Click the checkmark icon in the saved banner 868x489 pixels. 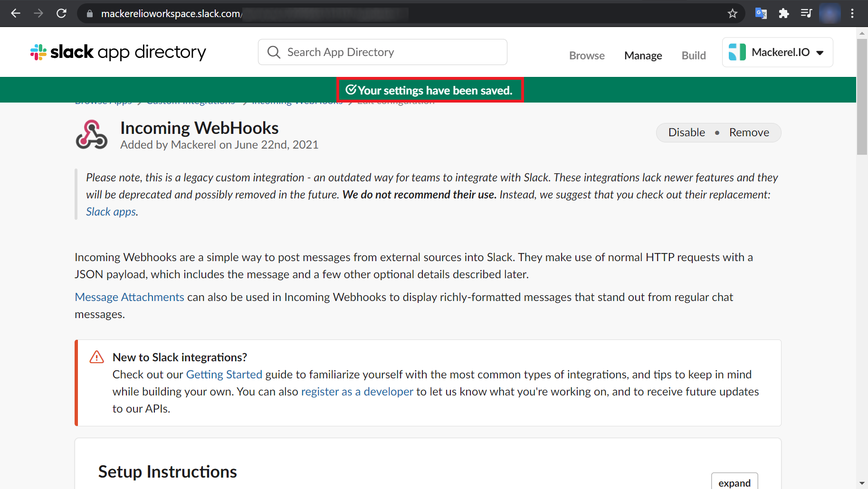[351, 90]
